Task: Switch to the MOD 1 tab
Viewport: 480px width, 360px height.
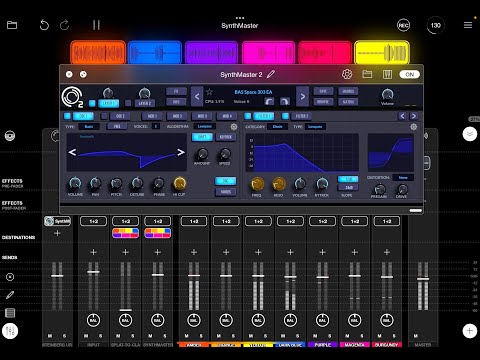Action: 152,116
